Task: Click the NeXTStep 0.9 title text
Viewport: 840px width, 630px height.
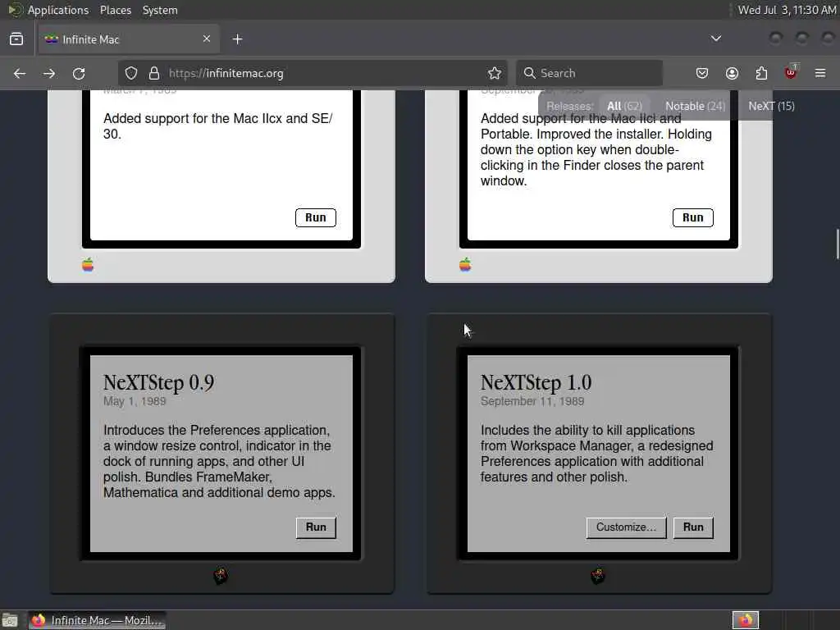Action: tap(158, 382)
